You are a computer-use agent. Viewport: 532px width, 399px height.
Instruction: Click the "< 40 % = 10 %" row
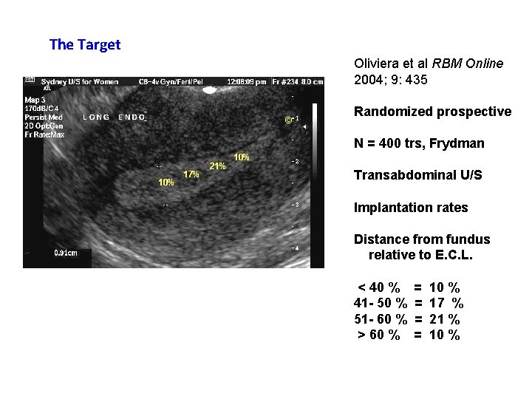click(409, 287)
